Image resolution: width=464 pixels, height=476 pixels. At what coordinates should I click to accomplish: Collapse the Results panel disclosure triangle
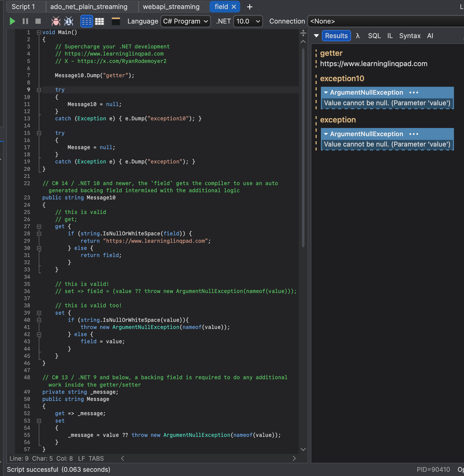[x=316, y=36]
